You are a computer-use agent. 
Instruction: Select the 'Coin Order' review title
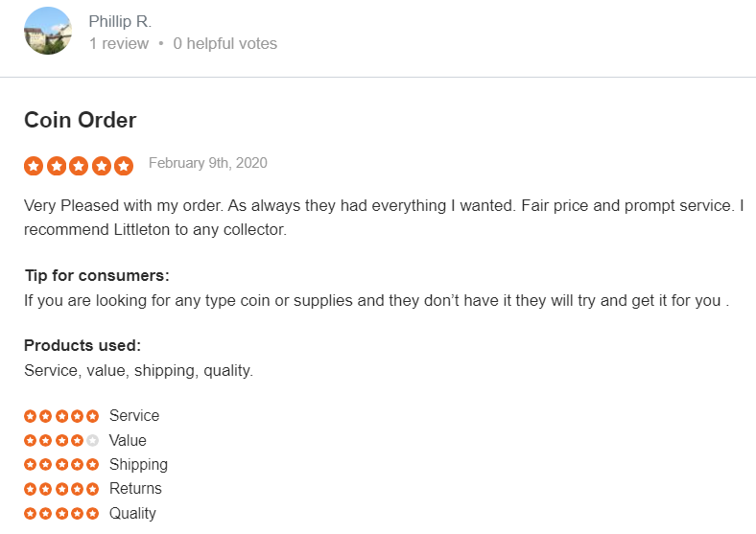pos(80,120)
